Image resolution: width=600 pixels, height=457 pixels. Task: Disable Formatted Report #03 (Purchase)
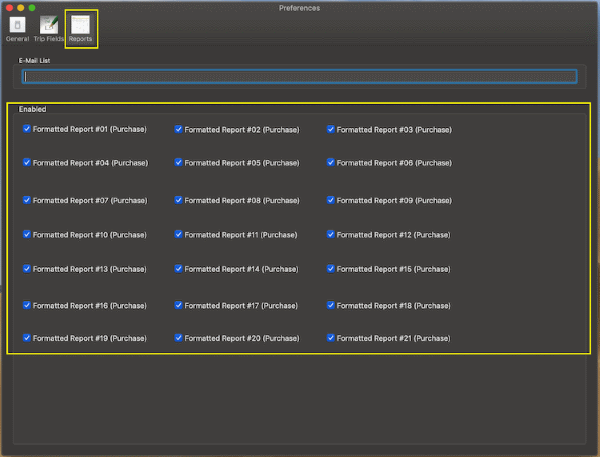331,129
